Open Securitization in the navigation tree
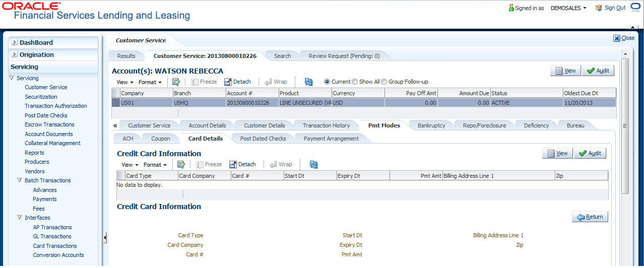 click(41, 97)
